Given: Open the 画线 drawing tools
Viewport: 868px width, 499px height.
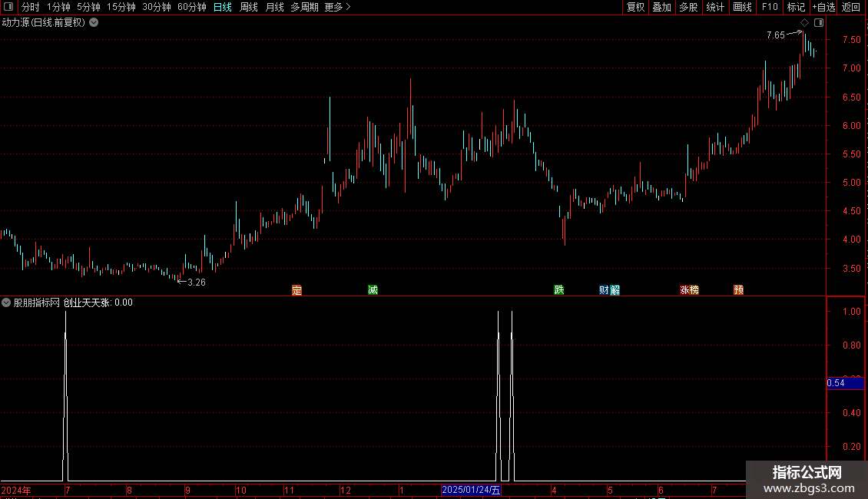Looking at the screenshot, I should click(x=742, y=7).
